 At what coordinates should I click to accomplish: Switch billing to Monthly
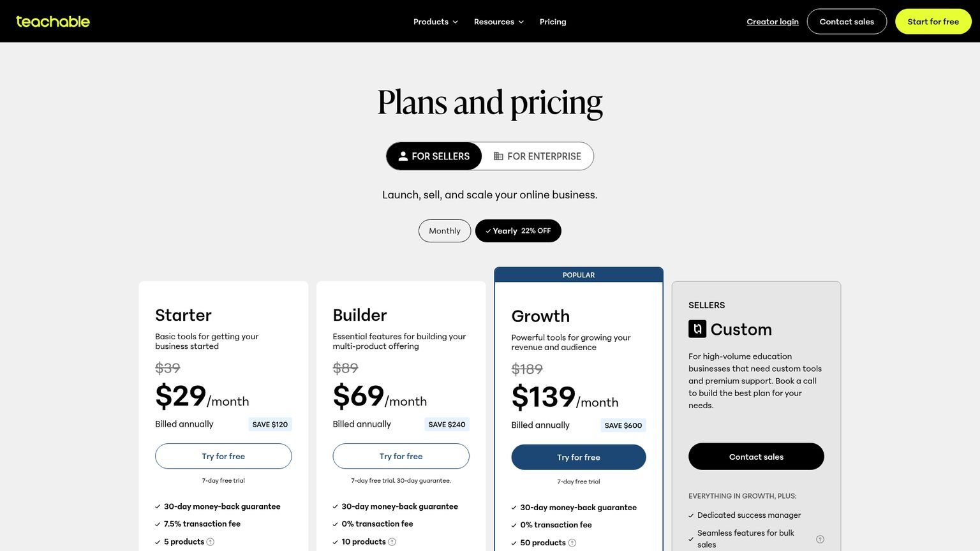point(444,230)
